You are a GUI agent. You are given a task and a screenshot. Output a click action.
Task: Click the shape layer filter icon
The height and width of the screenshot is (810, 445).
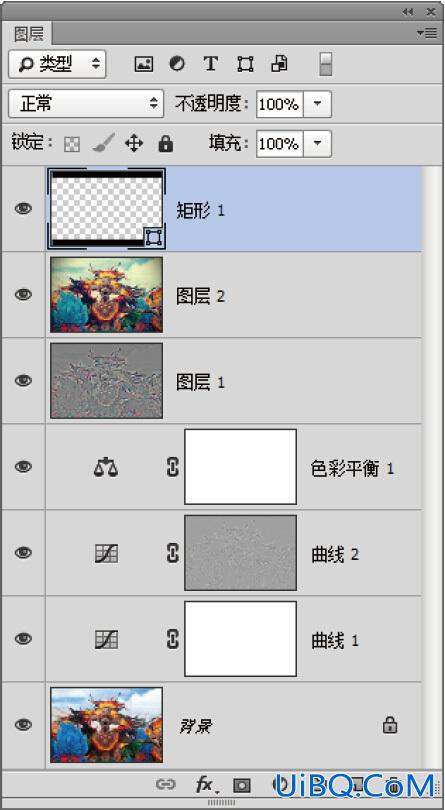(x=245, y=64)
